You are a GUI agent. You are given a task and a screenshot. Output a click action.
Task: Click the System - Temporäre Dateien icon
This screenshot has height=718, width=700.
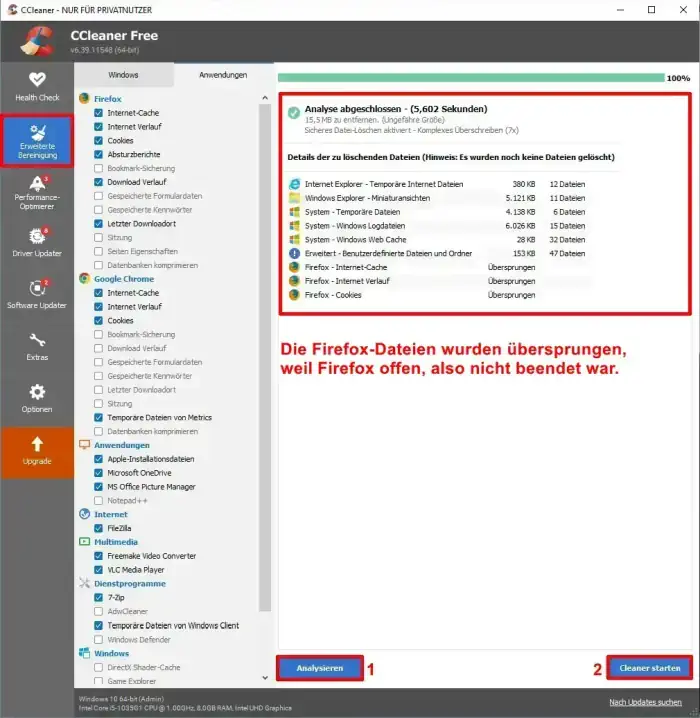[x=294, y=212]
